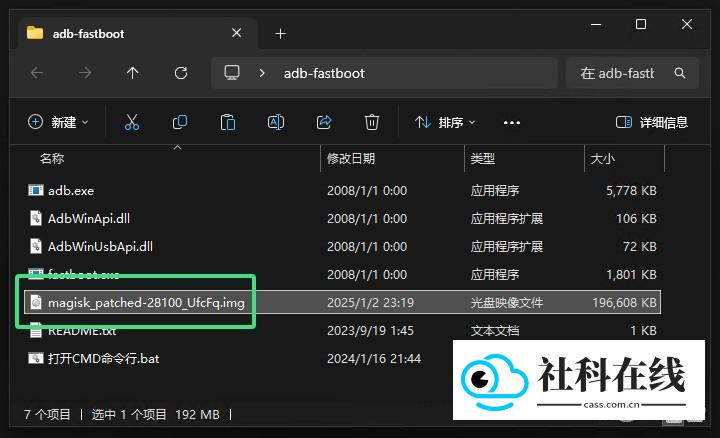Screen dimensions: 720x438
Task: Click the AdbWinApi.dll file icon
Action: coord(36,218)
